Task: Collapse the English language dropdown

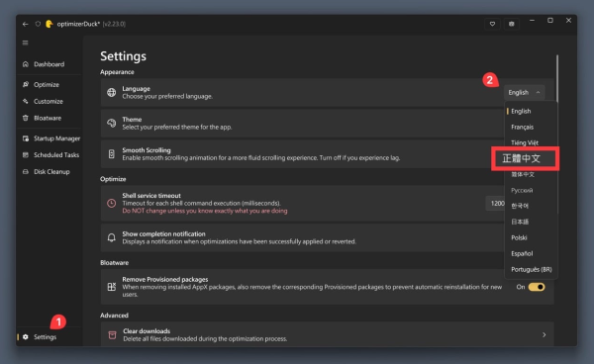Action: [x=525, y=92]
